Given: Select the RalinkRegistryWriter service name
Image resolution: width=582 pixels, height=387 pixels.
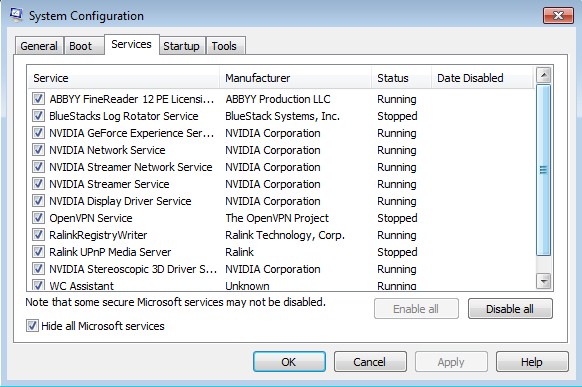Looking at the screenshot, I should (98, 235).
